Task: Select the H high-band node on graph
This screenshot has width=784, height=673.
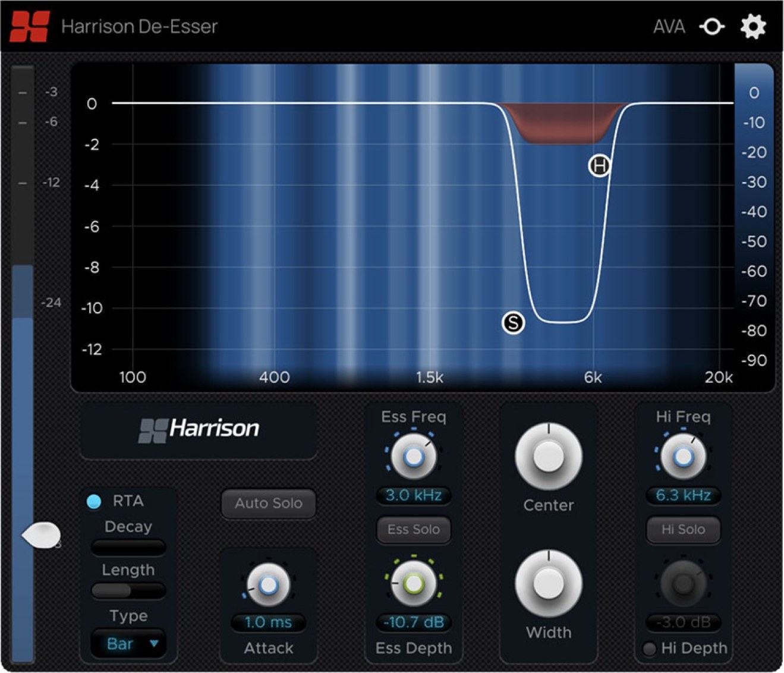Action: [600, 165]
